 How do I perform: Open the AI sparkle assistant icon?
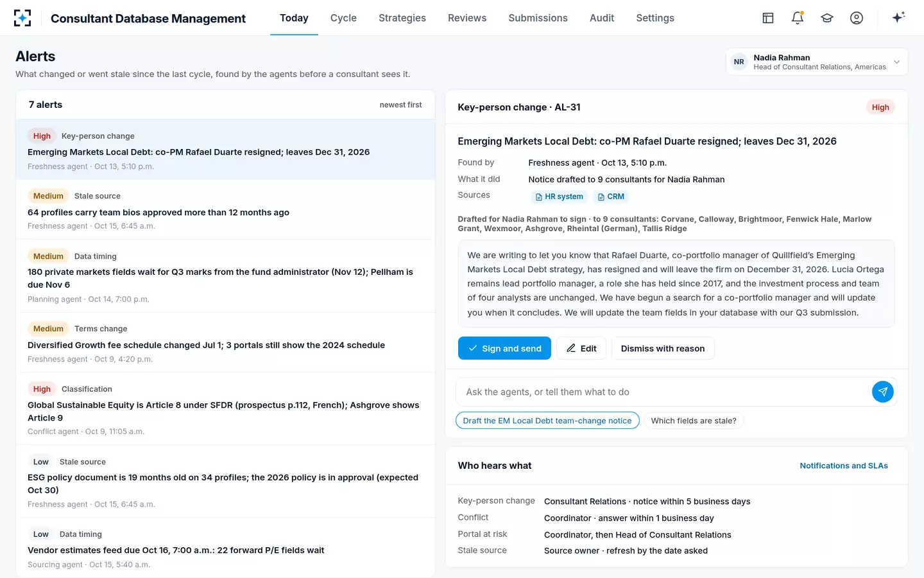[x=898, y=17]
